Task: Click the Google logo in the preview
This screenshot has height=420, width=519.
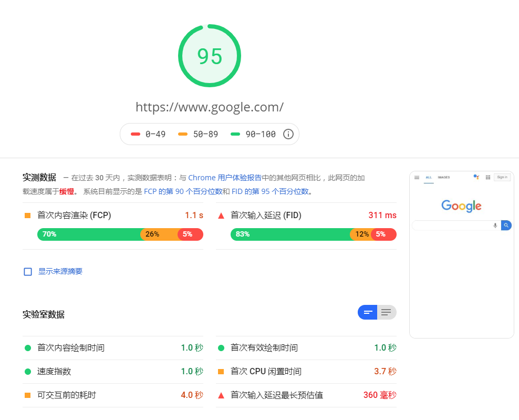Action: (461, 206)
